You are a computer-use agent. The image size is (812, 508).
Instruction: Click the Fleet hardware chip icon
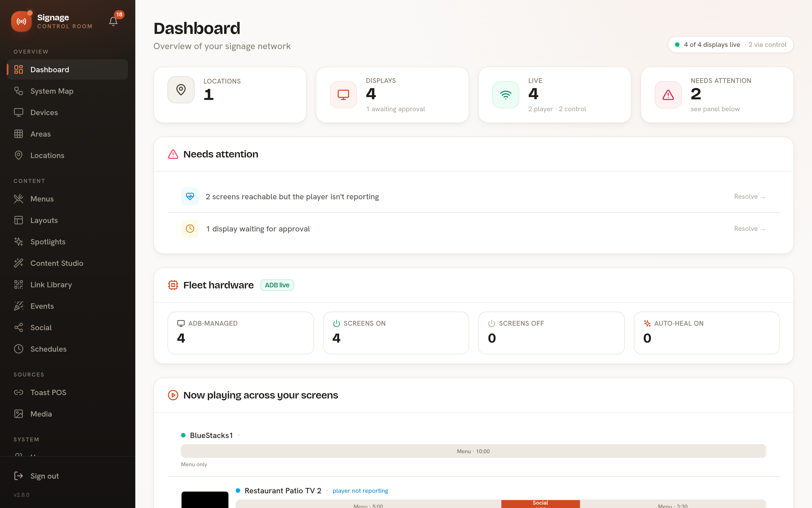tap(173, 285)
